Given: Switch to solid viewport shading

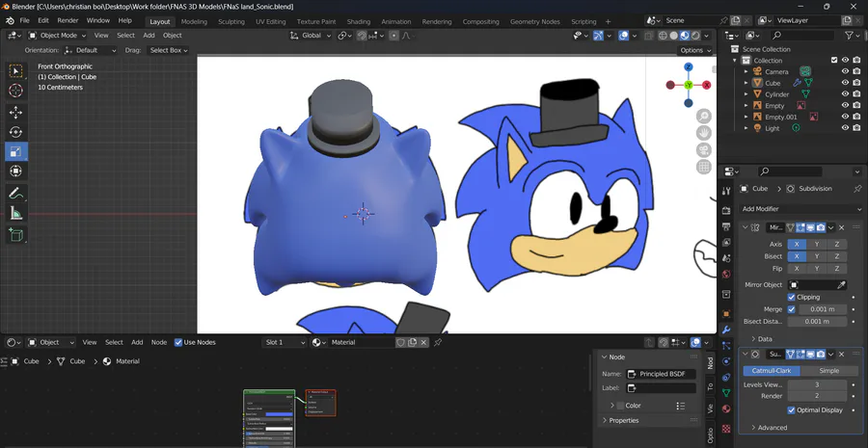Looking at the screenshot, I should tap(674, 36).
